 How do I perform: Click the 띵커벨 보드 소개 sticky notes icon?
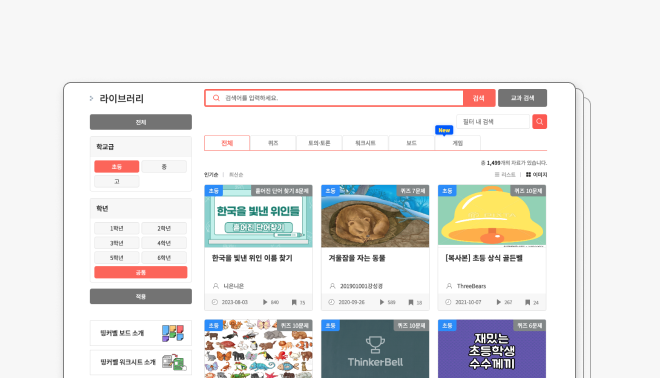(173, 333)
